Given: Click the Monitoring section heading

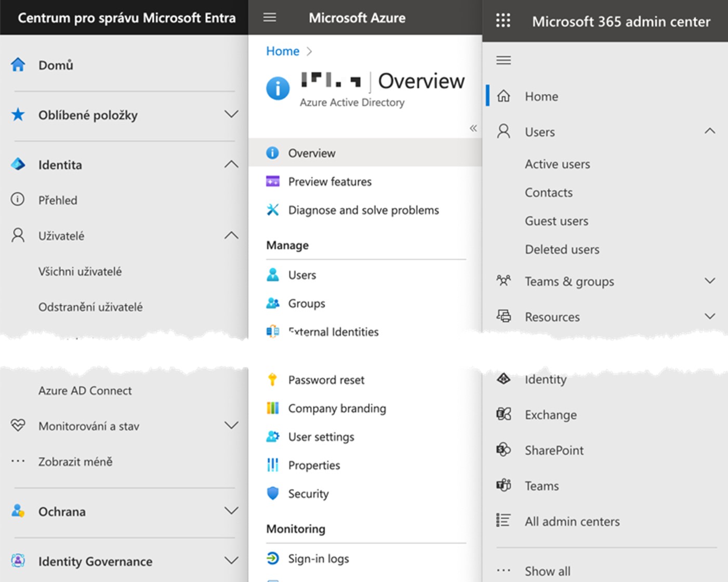Looking at the screenshot, I should [296, 528].
